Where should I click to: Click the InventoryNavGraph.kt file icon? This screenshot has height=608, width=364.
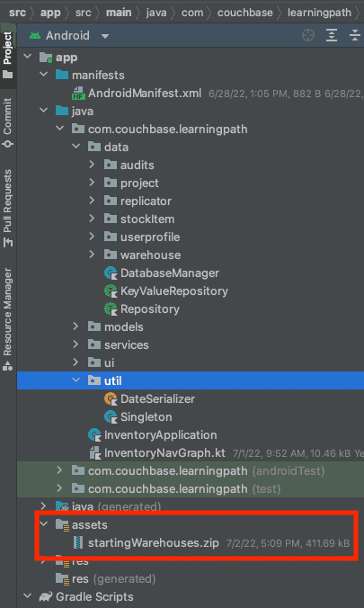point(95,453)
